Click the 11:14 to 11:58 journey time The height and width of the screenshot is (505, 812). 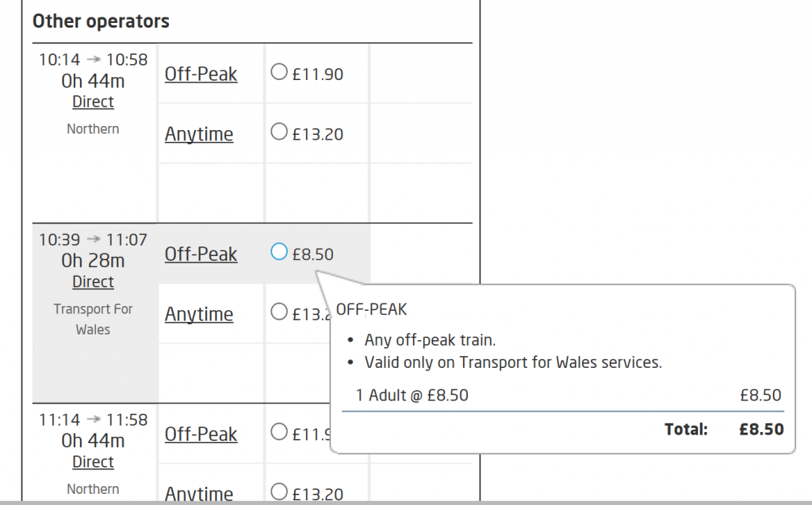tap(94, 419)
